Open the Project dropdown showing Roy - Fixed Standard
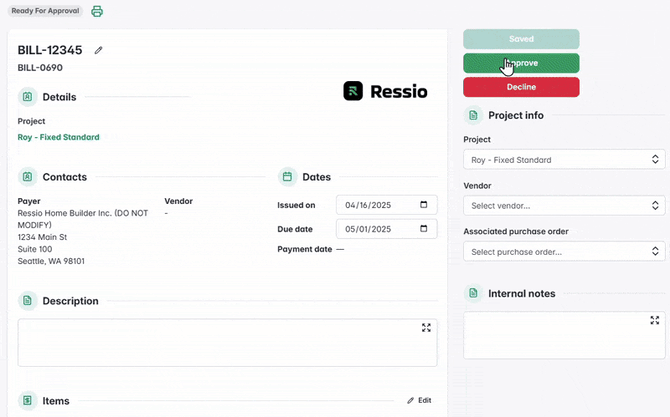 click(564, 160)
